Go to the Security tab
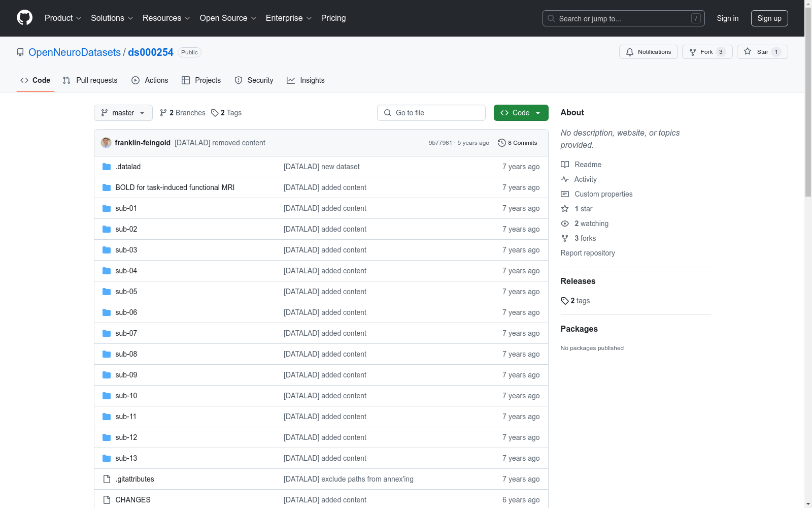The image size is (812, 508). tap(254, 80)
